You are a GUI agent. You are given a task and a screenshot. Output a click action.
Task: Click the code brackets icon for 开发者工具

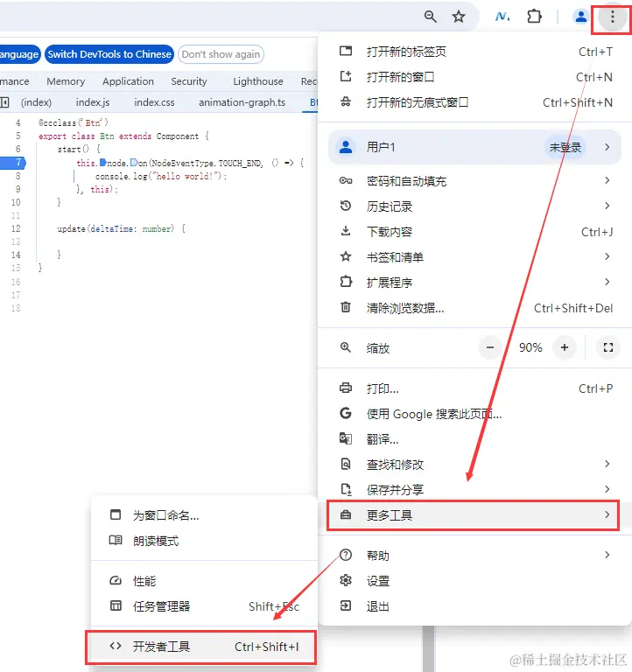pos(116,646)
